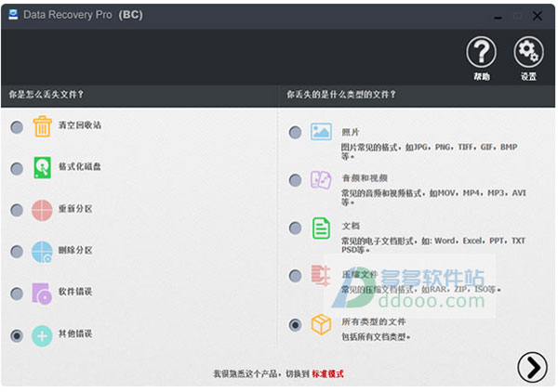Click the 音频和视频 heading text
Screen dimensions: 558x392
(365, 178)
